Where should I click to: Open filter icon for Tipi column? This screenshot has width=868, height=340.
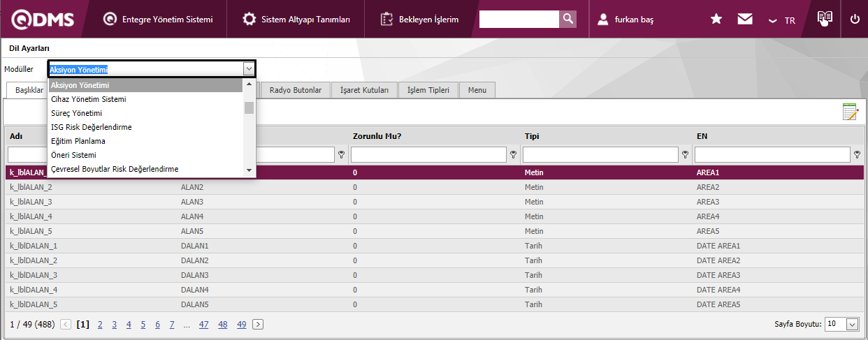click(686, 154)
